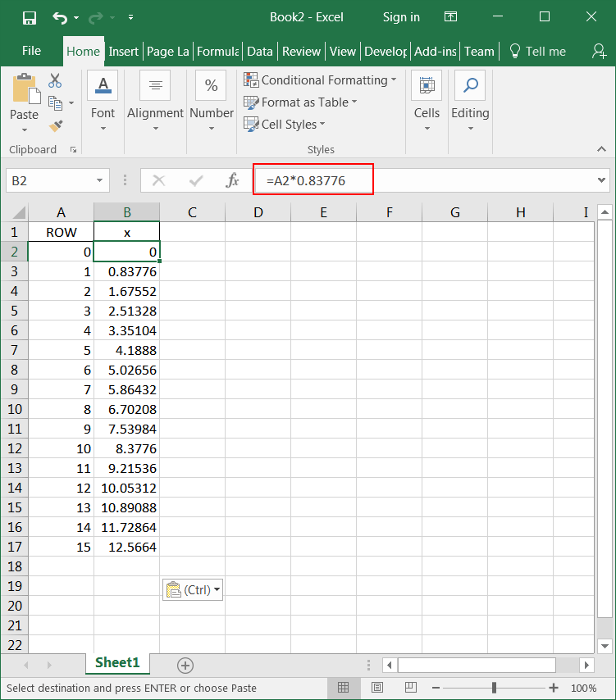Open Customize Quick Access Toolbar arrow
This screenshot has width=616, height=700.
(x=130, y=17)
